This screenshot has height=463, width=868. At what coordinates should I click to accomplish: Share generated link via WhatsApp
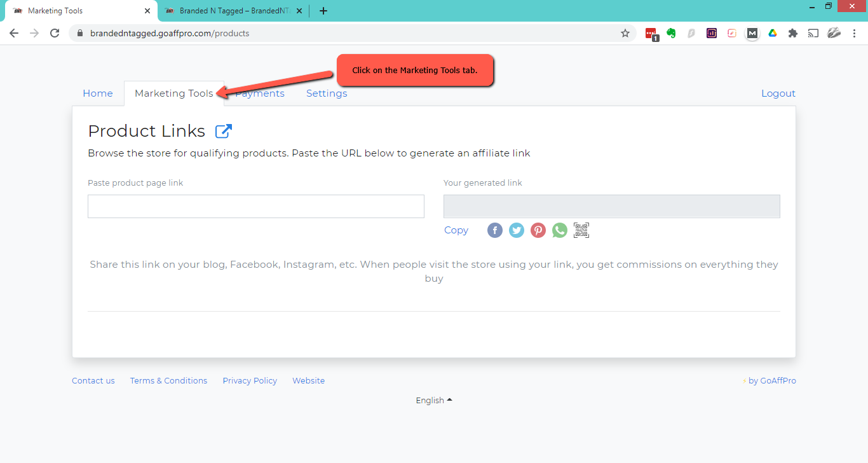(x=560, y=230)
